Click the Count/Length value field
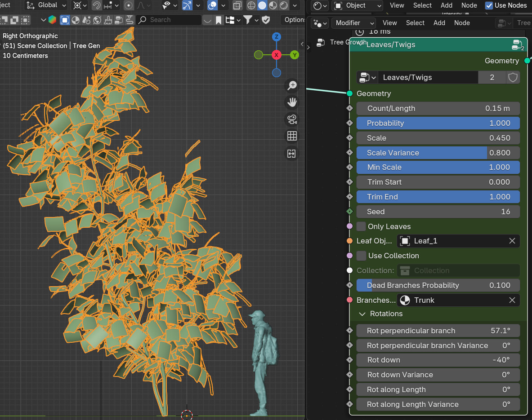This screenshot has width=532, height=420. 438,108
